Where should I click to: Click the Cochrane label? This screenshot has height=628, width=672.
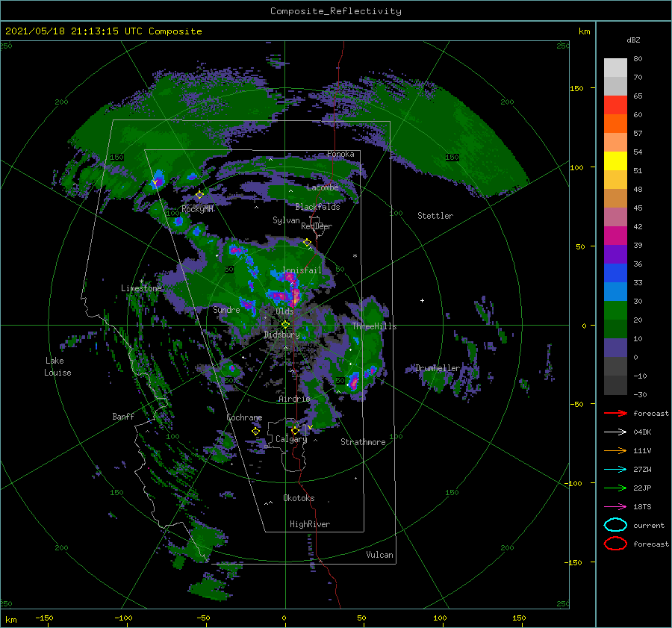[x=244, y=417]
